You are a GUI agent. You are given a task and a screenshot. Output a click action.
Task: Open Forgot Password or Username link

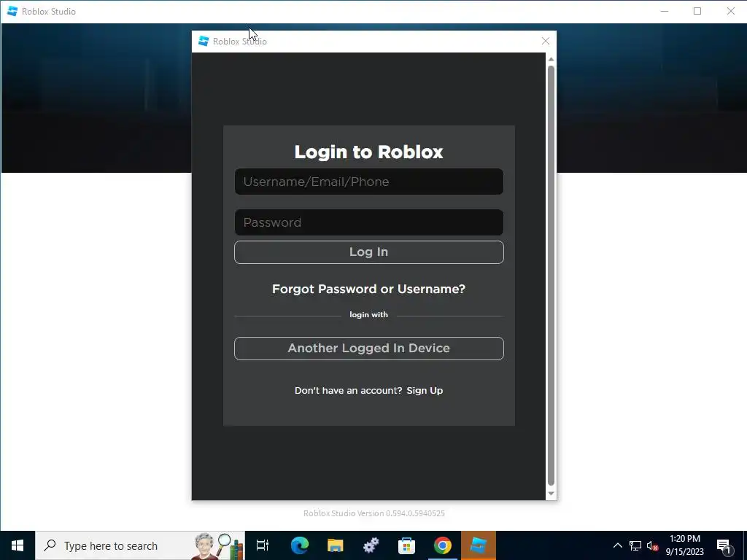[x=368, y=289]
